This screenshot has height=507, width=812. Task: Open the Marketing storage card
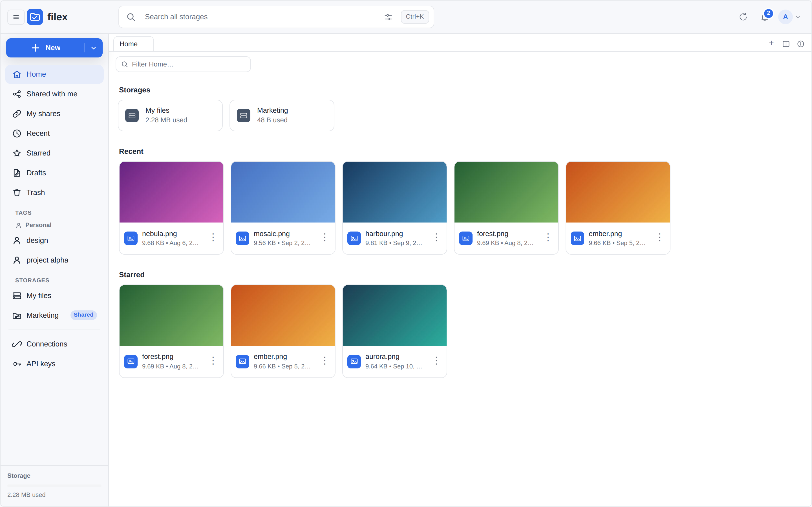tap(282, 115)
